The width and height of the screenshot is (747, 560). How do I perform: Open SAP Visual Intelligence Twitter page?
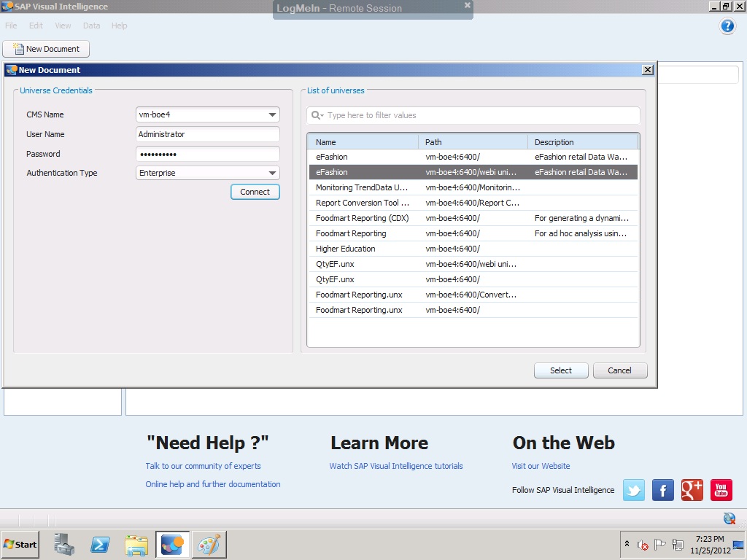pyautogui.click(x=634, y=490)
